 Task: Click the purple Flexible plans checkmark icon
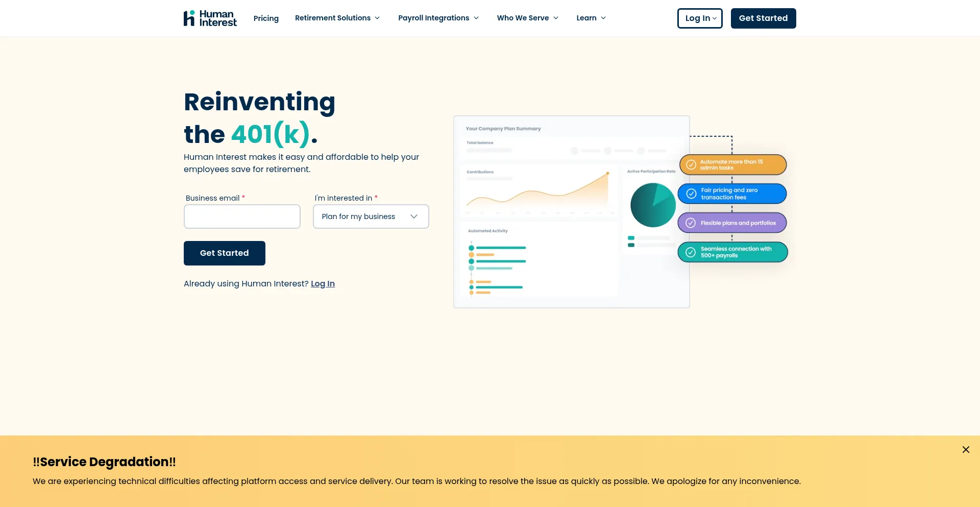click(691, 223)
